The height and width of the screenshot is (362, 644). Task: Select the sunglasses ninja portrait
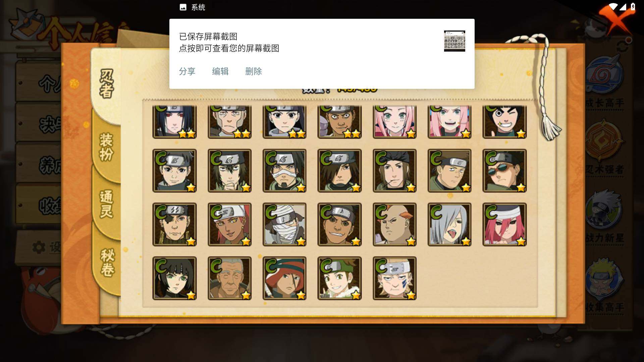[x=504, y=171]
